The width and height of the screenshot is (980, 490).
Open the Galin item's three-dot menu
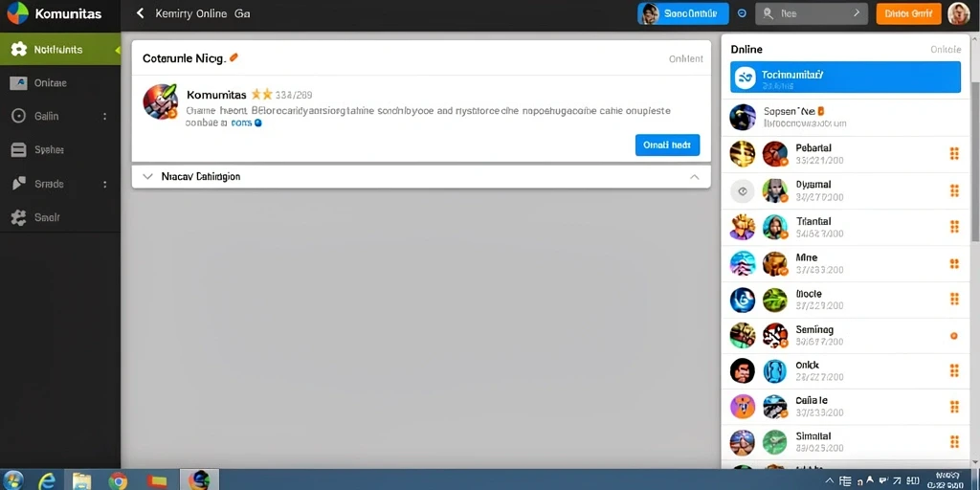104,116
